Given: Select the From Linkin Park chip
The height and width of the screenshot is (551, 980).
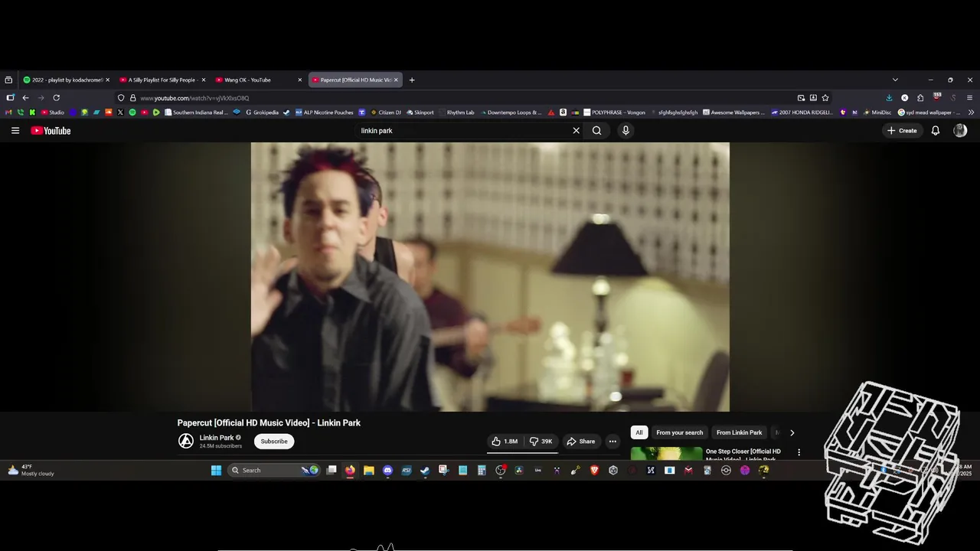Looking at the screenshot, I should click(739, 432).
